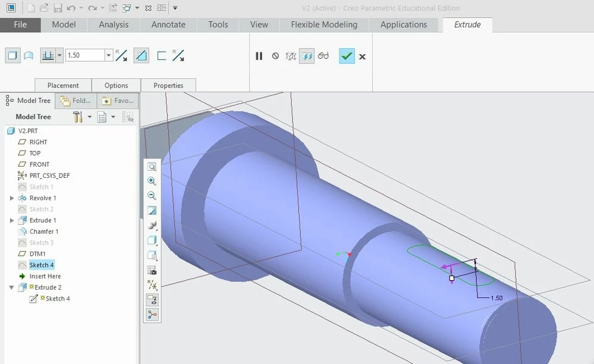Accept the extrude with green checkmark

click(x=347, y=56)
